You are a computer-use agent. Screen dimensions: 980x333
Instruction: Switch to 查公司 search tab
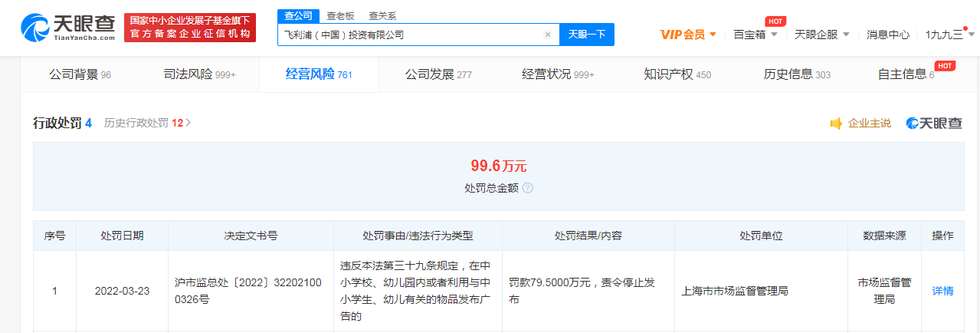click(297, 15)
